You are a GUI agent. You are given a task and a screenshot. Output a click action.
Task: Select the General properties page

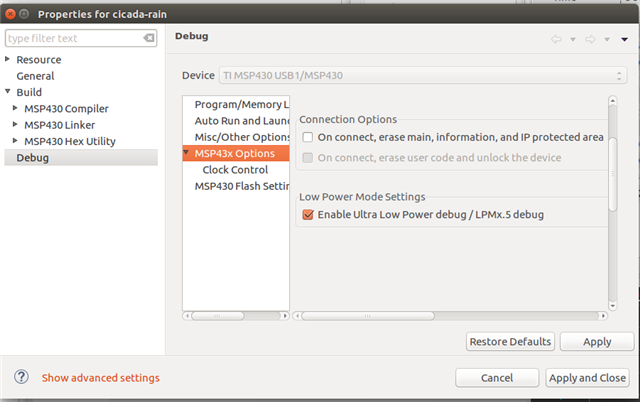point(35,76)
